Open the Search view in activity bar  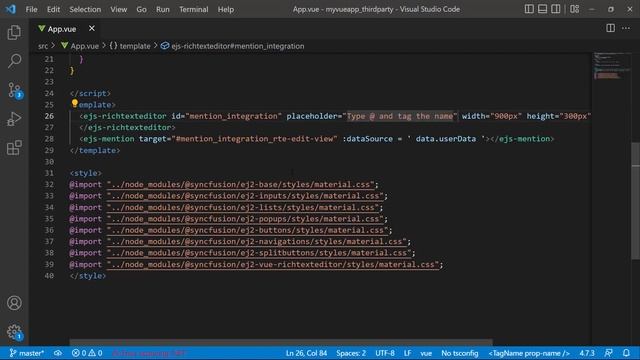14,61
